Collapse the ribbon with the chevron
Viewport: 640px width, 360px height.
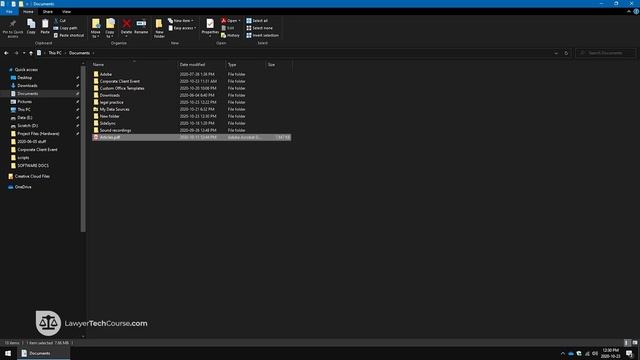pos(629,12)
